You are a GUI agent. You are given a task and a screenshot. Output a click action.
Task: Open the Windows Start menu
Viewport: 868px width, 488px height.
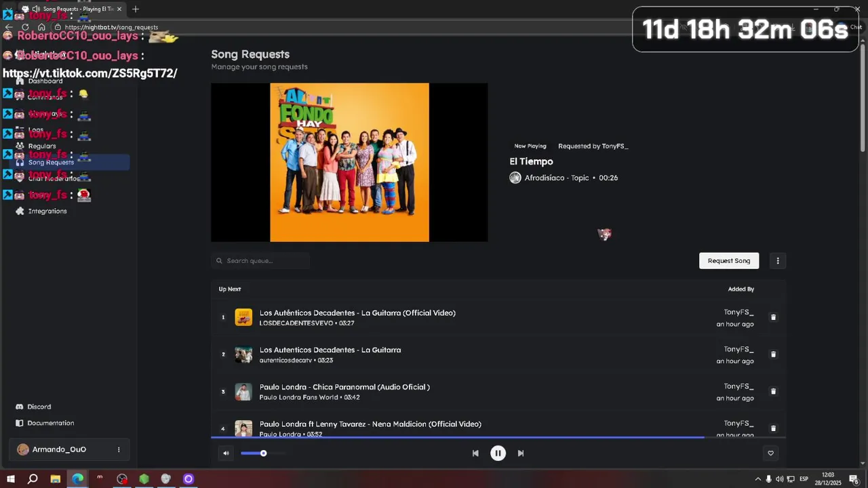10,479
